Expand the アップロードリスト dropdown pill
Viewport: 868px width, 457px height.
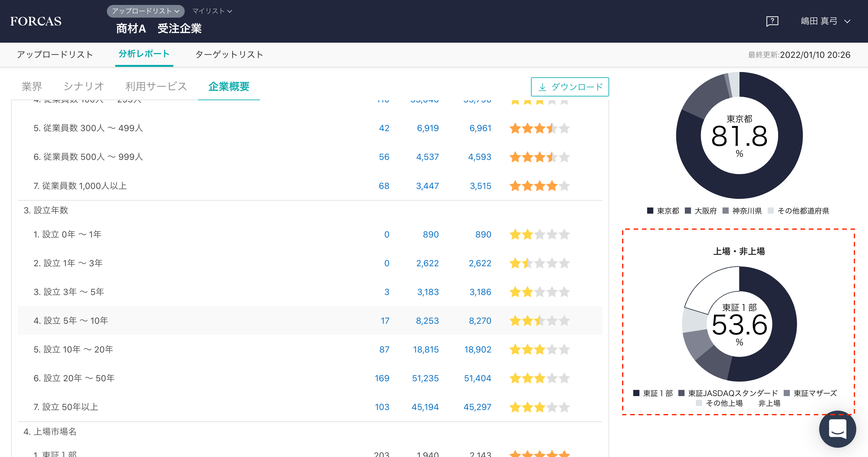tap(145, 11)
